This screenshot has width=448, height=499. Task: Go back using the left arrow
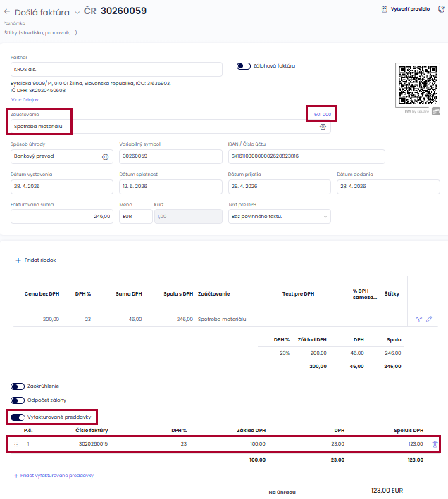(7, 12)
